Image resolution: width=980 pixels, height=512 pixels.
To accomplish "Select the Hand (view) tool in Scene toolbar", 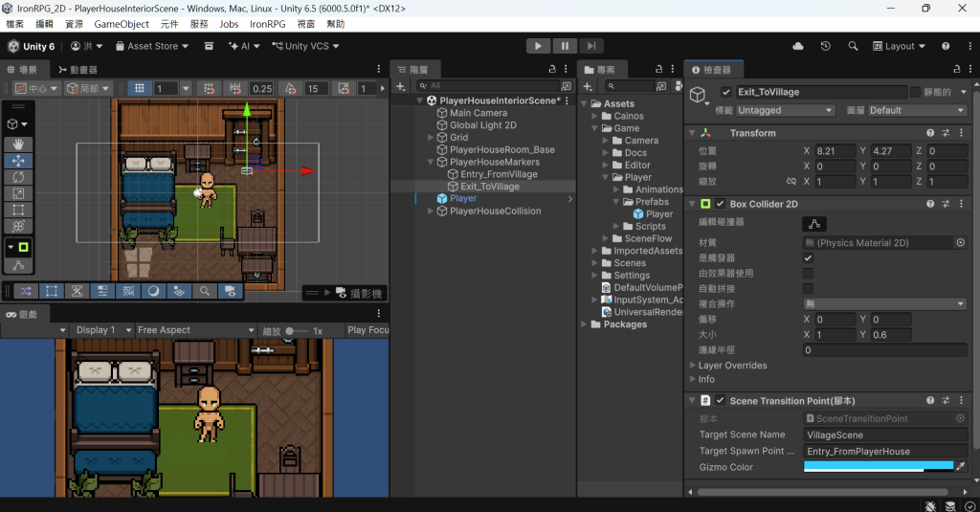I will [18, 145].
